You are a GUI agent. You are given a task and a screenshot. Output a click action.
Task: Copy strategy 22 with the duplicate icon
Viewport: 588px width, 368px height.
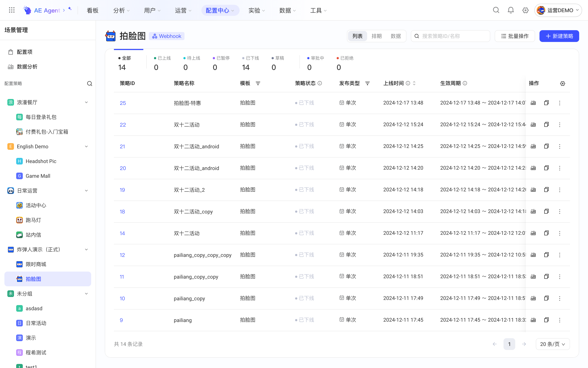click(546, 124)
